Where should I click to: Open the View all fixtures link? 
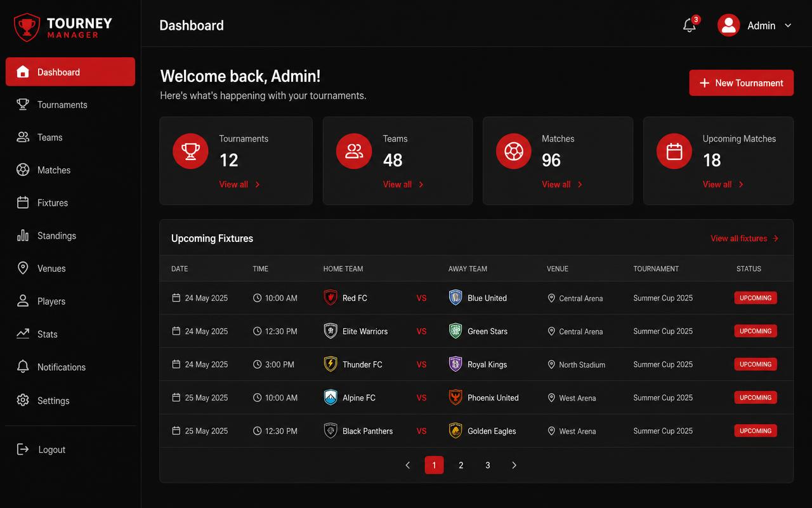[x=745, y=238]
